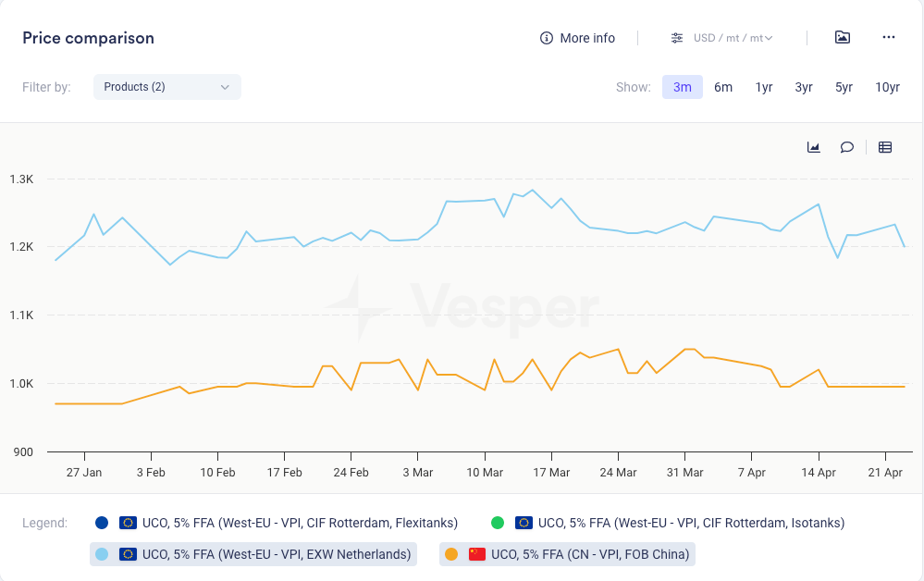This screenshot has width=924, height=581.
Task: Expand the Products (2) filter dropdown
Action: click(166, 87)
